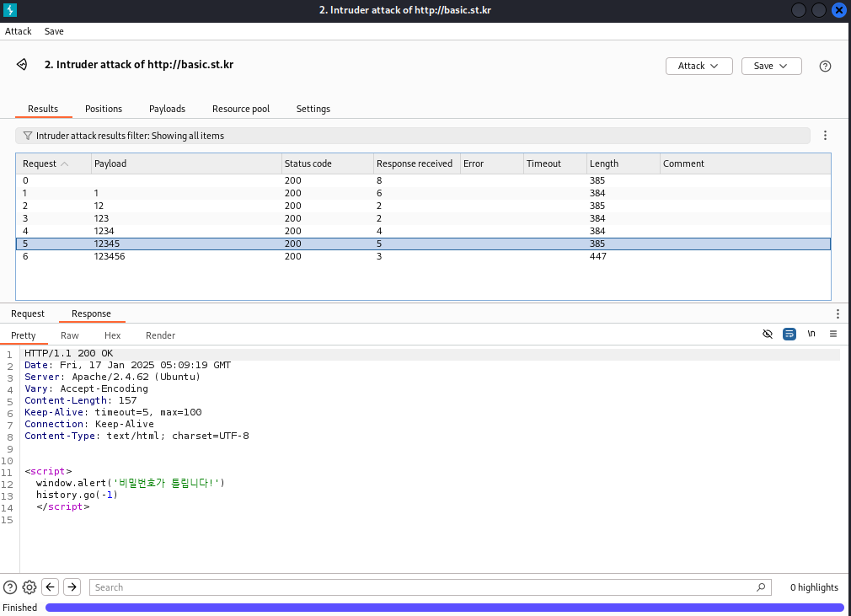Viewport: 851px width, 616px height.
Task: Select result row with payload 123
Action: (423, 219)
